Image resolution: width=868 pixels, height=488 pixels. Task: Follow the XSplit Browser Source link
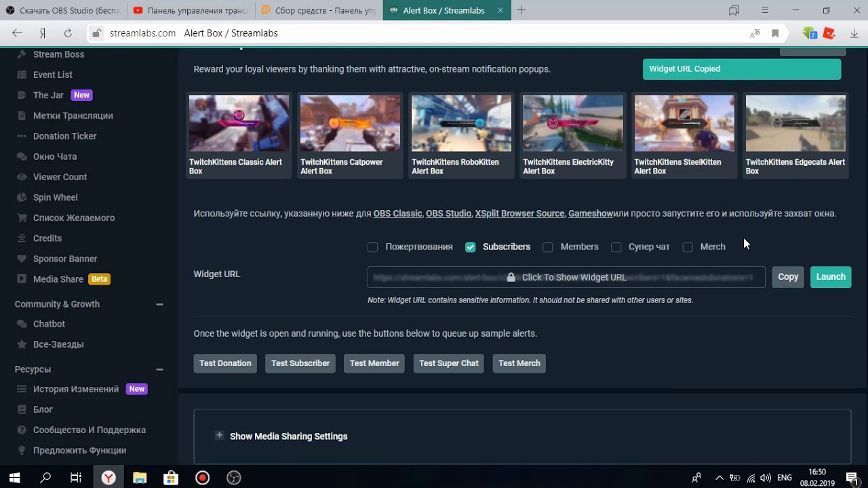point(519,213)
